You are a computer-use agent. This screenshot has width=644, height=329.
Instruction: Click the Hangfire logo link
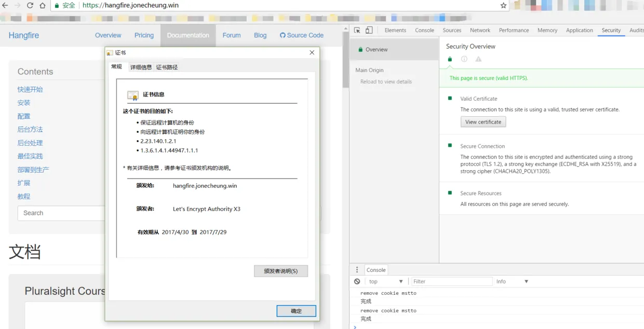[24, 35]
